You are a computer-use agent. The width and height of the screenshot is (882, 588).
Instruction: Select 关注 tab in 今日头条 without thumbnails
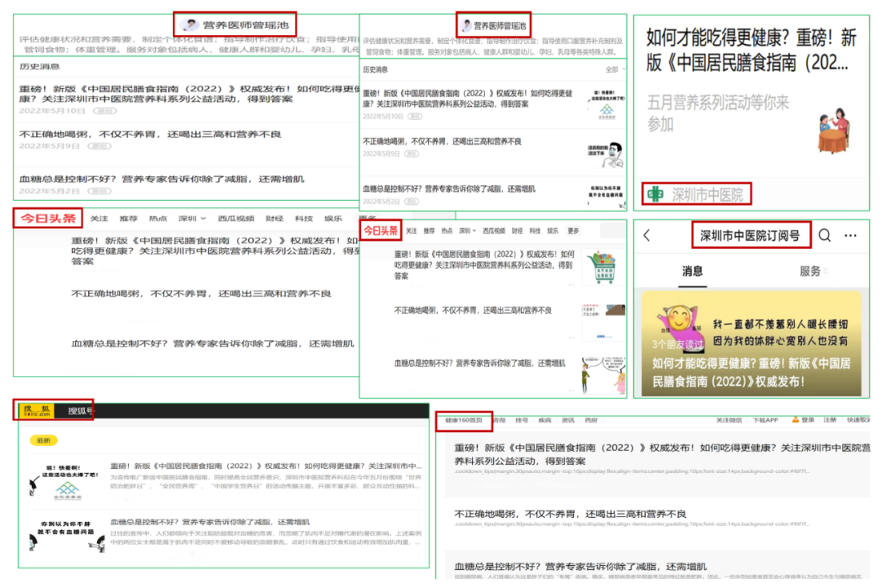(99, 218)
